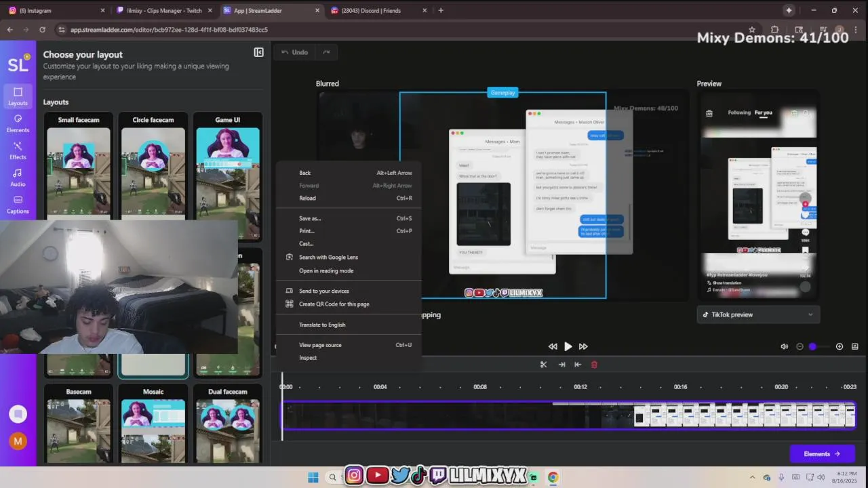Click the scissors split tool on timeline

click(x=543, y=365)
